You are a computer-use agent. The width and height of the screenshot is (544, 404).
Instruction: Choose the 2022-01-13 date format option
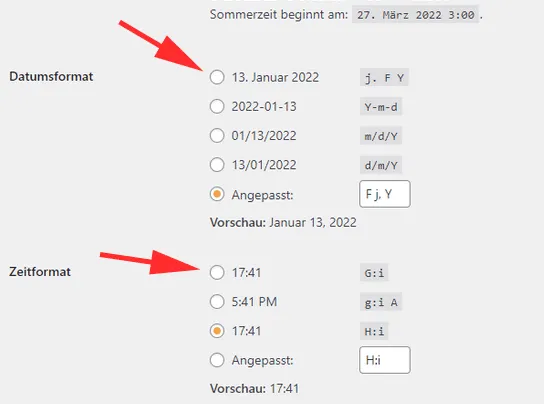217,106
